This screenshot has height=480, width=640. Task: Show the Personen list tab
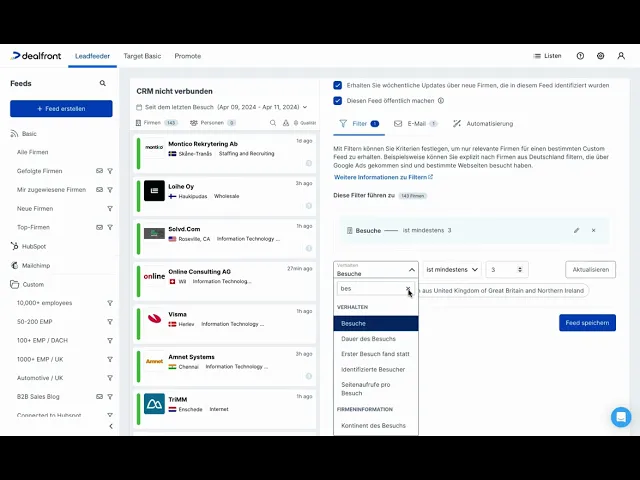click(213, 123)
